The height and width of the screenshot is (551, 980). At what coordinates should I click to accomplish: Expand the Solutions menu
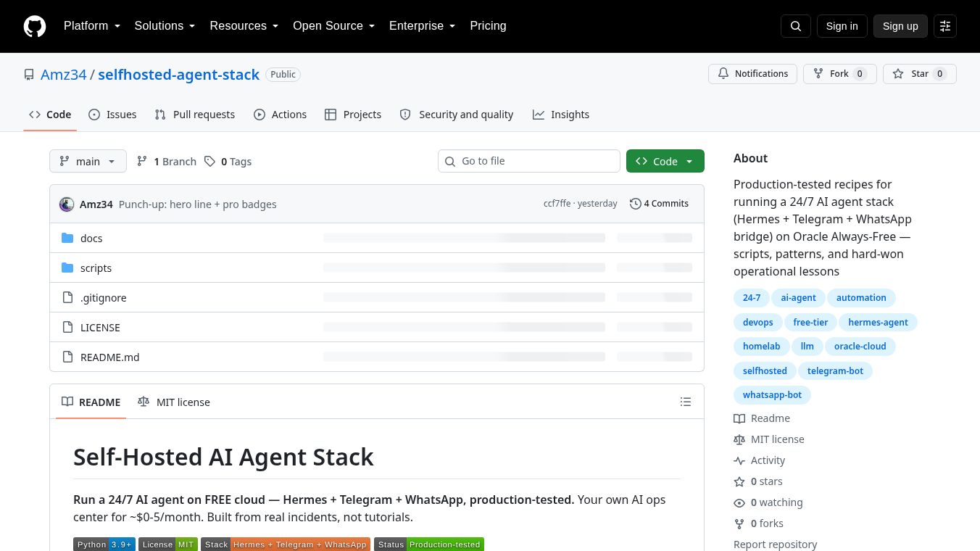(165, 26)
